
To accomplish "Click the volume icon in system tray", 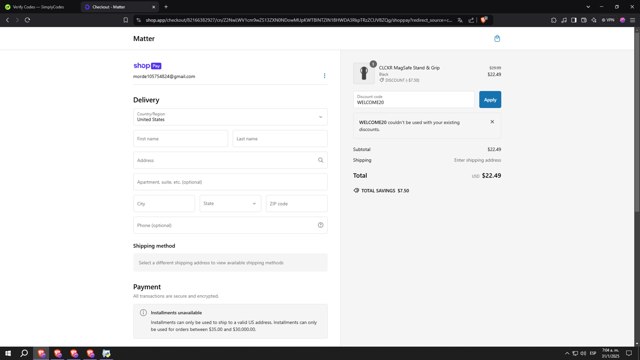I will 583,353.
